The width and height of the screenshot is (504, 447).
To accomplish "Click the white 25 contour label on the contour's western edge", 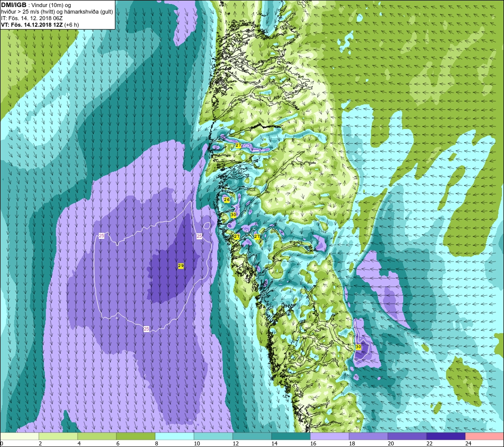I will point(102,236).
